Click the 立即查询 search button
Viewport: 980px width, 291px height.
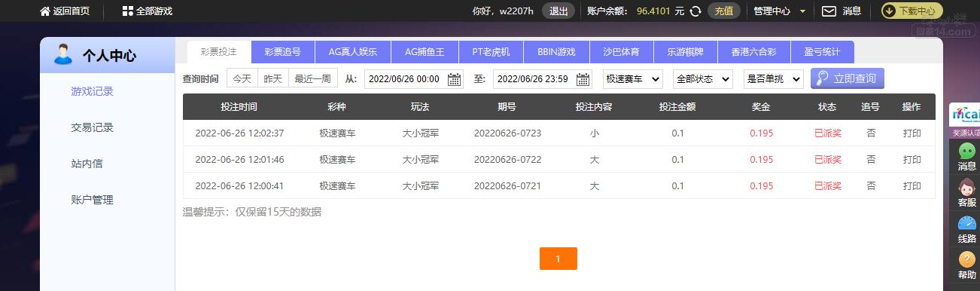pyautogui.click(x=848, y=78)
